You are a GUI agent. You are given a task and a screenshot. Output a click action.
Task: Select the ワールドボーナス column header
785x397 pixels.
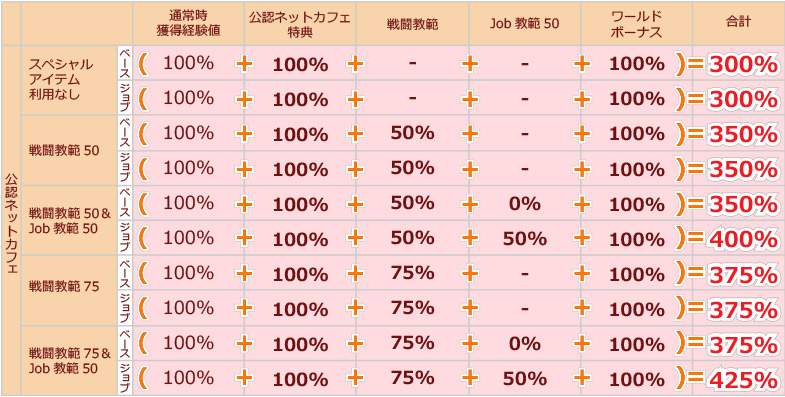pyautogui.click(x=636, y=23)
